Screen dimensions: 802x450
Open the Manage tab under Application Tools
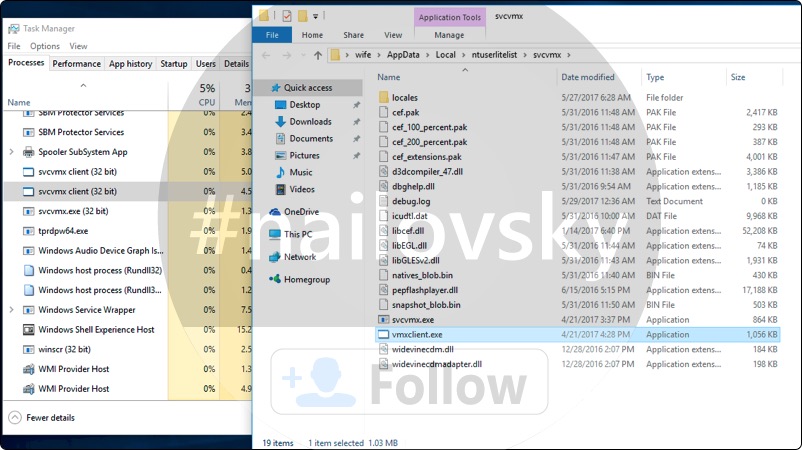pos(449,35)
